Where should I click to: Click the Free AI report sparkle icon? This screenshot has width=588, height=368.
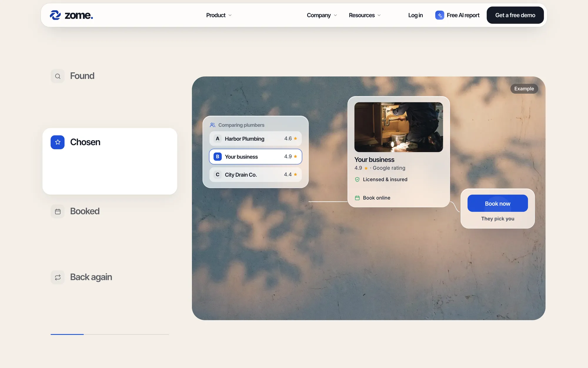coord(440,15)
